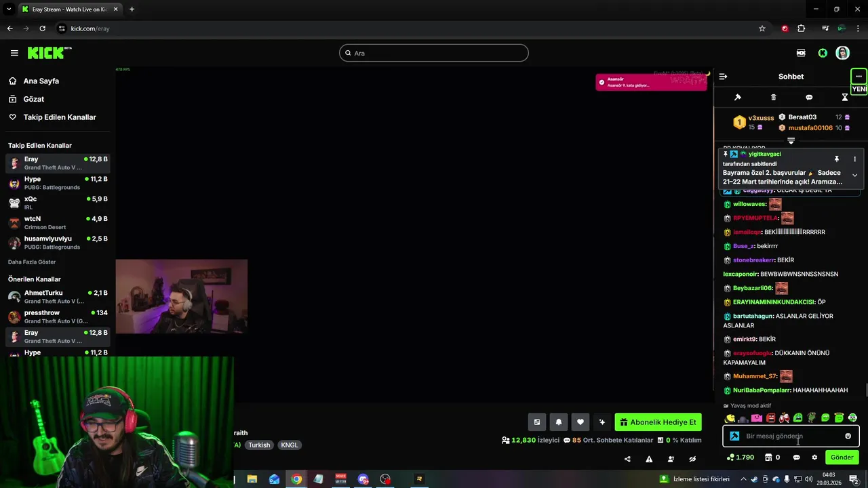
Task: Expand the pinned message with the chevron
Action: pos(854,175)
